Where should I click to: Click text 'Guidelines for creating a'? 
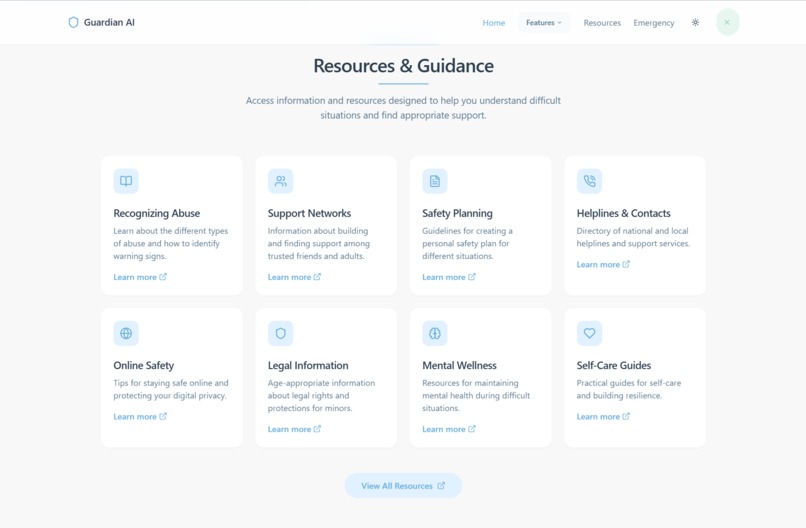click(467, 231)
